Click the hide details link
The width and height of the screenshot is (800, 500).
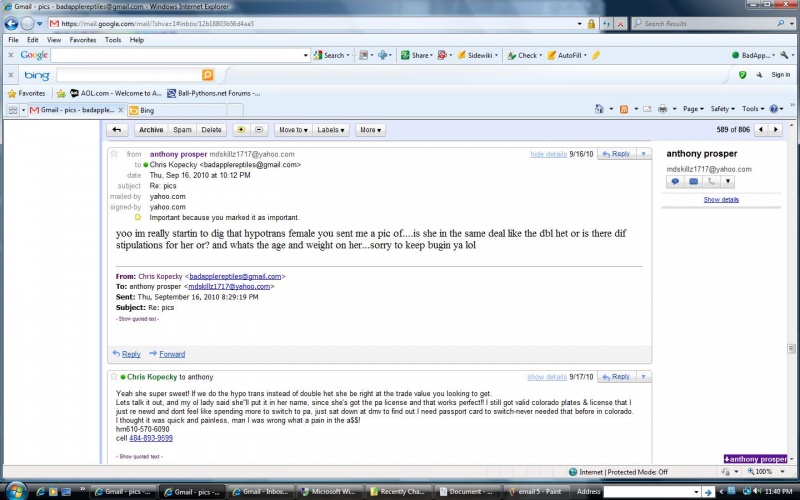pos(548,154)
